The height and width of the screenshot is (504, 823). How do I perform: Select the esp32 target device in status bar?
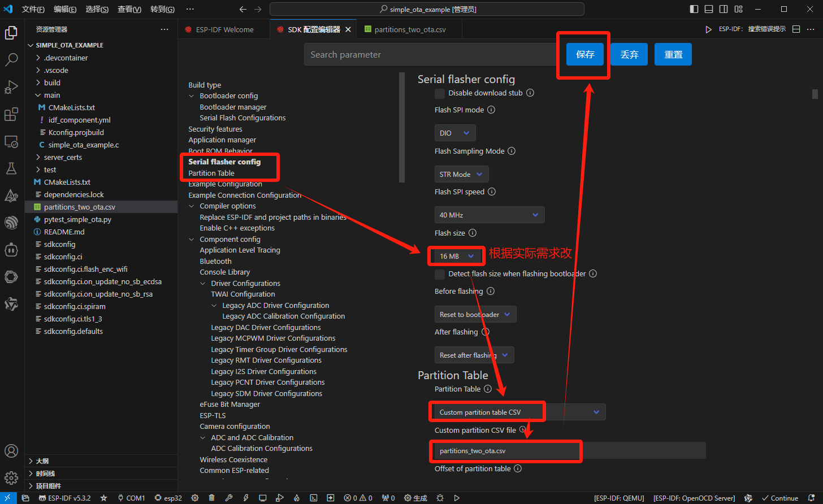pos(168,498)
